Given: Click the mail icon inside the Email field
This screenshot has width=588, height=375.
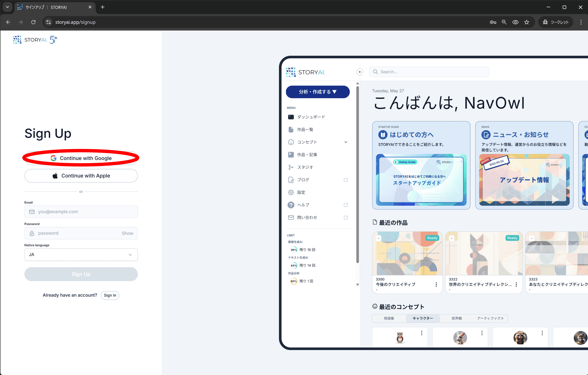Looking at the screenshot, I should pos(32,212).
